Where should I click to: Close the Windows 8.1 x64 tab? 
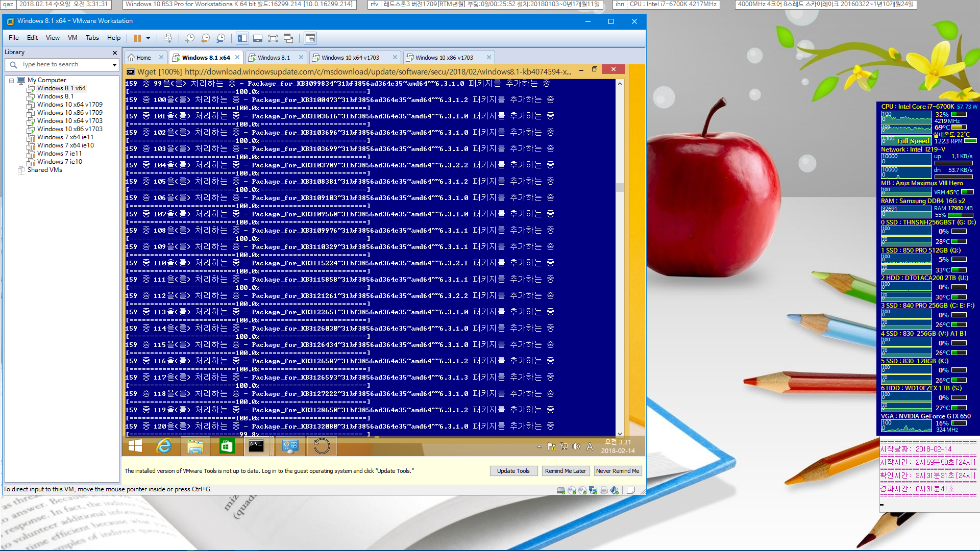237,57
